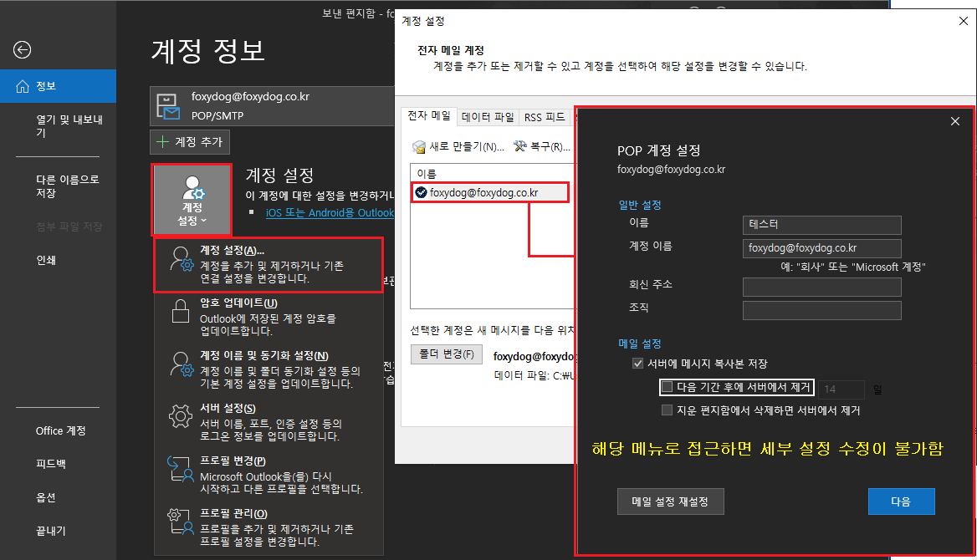Click the gear icon for 서버 설정
The image size is (977, 560).
click(x=181, y=416)
